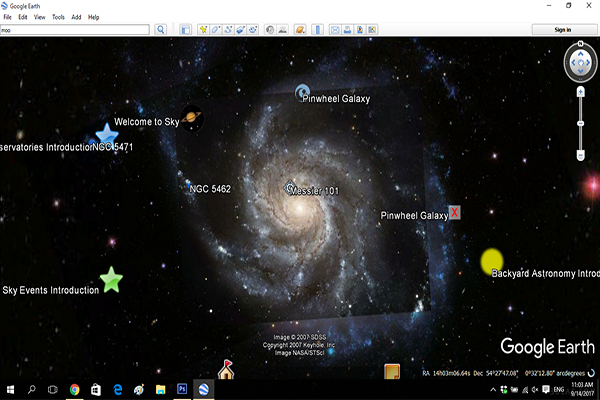The width and height of the screenshot is (600, 400).
Task: Click the yellow Backyard Astronomy circle placemark
Action: point(492,261)
